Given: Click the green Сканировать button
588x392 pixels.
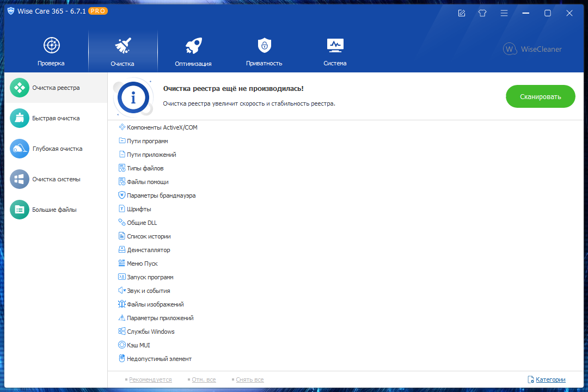Looking at the screenshot, I should tap(540, 97).
